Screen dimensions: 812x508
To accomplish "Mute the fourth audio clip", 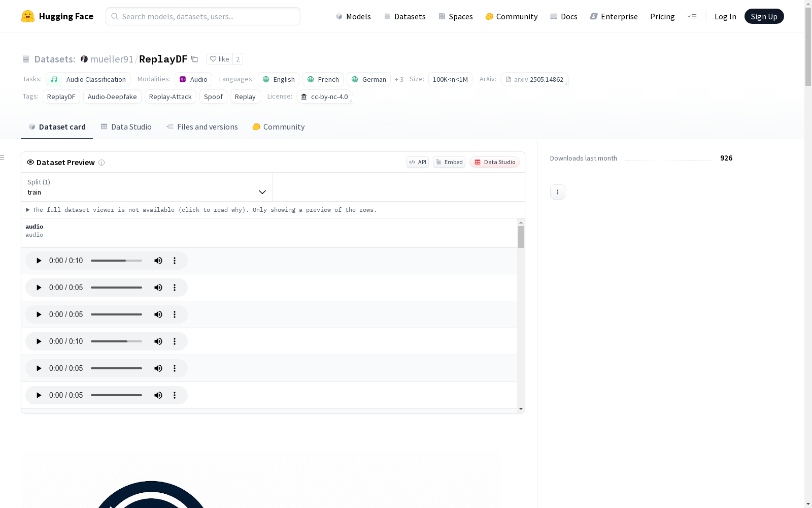I will 158,341.
